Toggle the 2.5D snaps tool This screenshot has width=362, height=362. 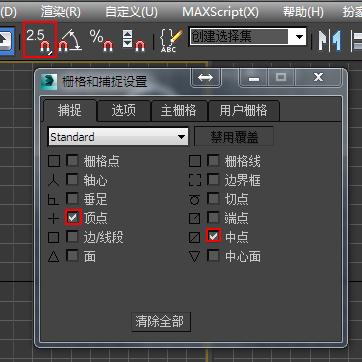pyautogui.click(x=40, y=40)
